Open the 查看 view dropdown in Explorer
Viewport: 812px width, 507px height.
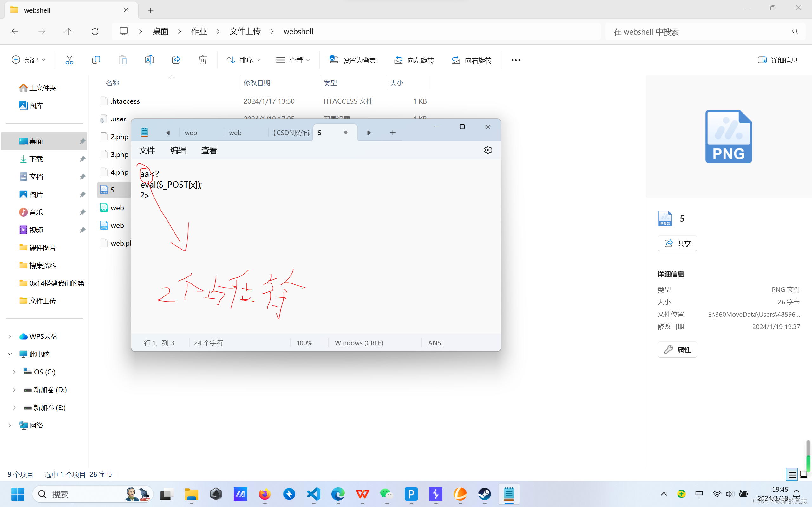[x=293, y=60]
